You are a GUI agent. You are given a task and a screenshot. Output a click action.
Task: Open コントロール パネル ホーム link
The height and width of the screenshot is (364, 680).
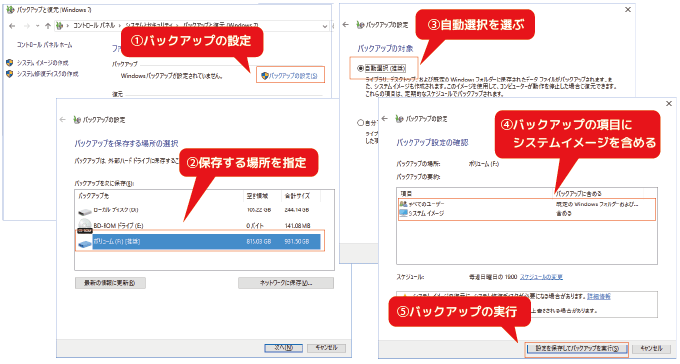45,45
